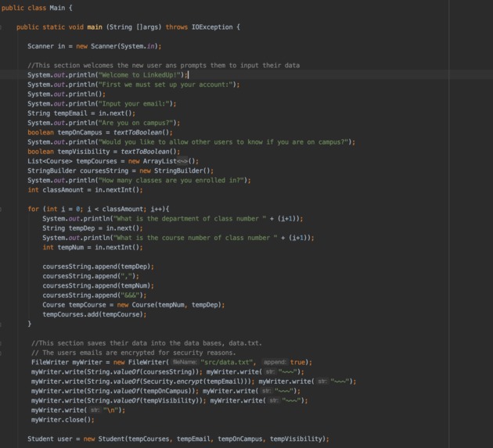Click the comment about saving data into data.txt
Screen dimensions: 493x448
tap(146, 343)
